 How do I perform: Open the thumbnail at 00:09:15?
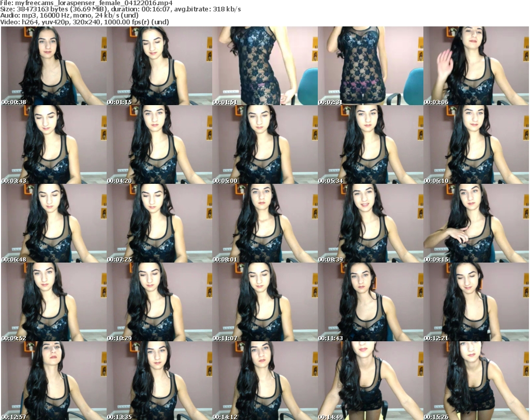coord(476,223)
